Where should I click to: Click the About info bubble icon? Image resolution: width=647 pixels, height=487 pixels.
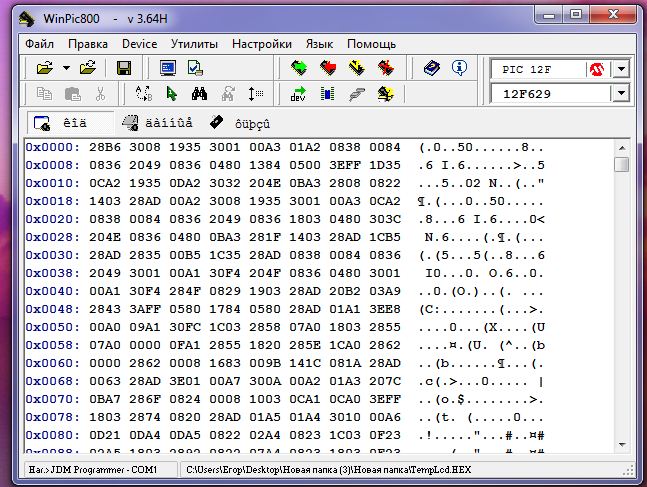pyautogui.click(x=459, y=68)
